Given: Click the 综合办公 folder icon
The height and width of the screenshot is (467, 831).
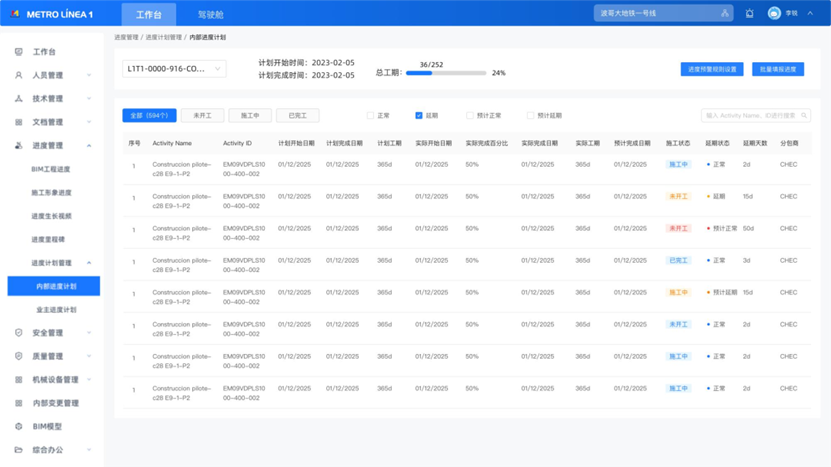Looking at the screenshot, I should click(19, 450).
